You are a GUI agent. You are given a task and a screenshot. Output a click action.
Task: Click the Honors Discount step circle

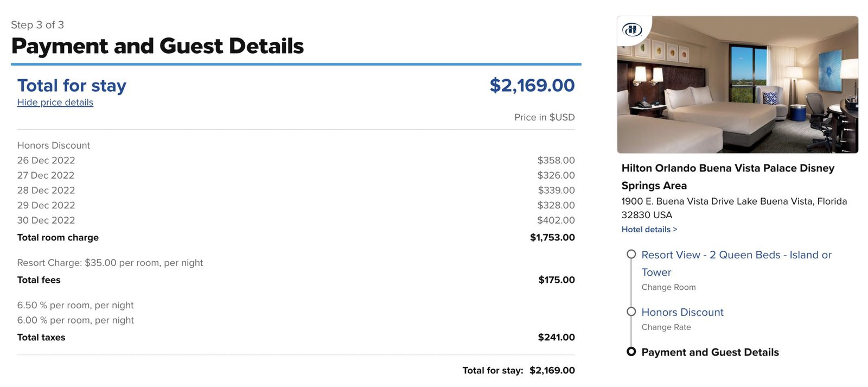point(631,311)
